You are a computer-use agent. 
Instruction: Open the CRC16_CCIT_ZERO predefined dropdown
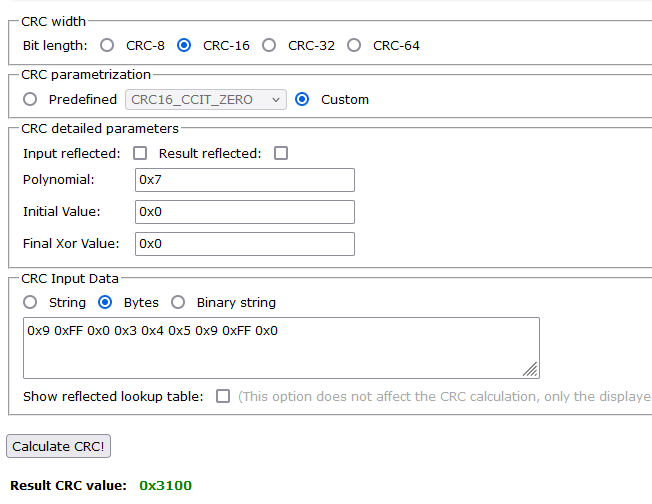(206, 99)
